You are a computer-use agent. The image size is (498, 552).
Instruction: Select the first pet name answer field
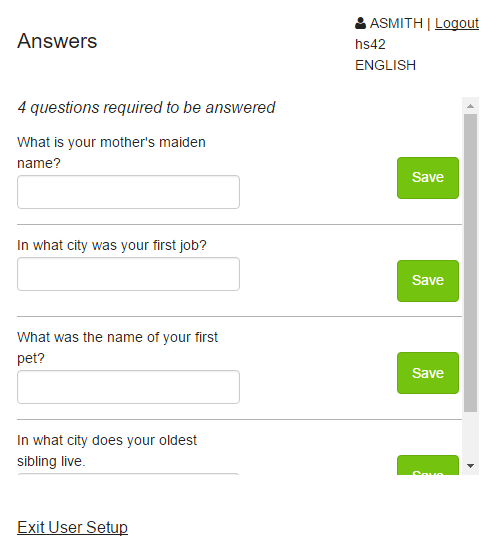click(x=128, y=387)
